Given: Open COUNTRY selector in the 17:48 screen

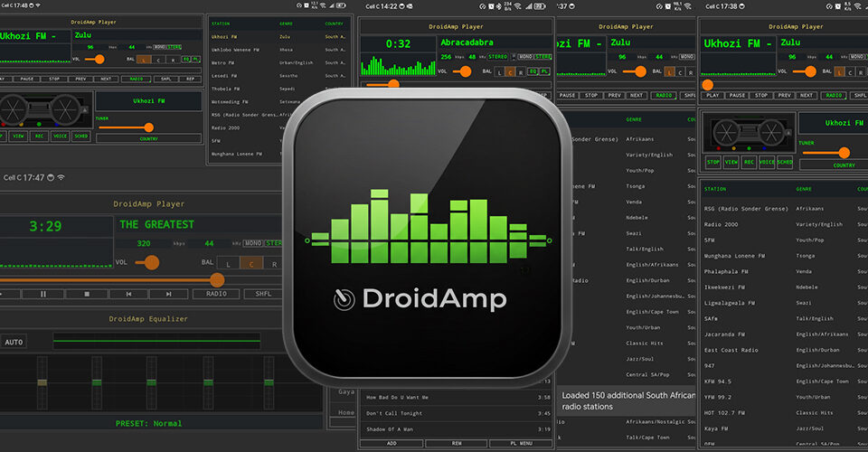Looking at the screenshot, I should (148, 139).
